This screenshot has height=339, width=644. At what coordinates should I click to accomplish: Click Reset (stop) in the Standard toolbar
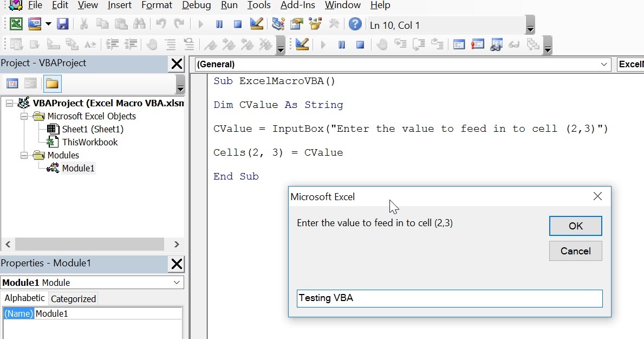[237, 24]
